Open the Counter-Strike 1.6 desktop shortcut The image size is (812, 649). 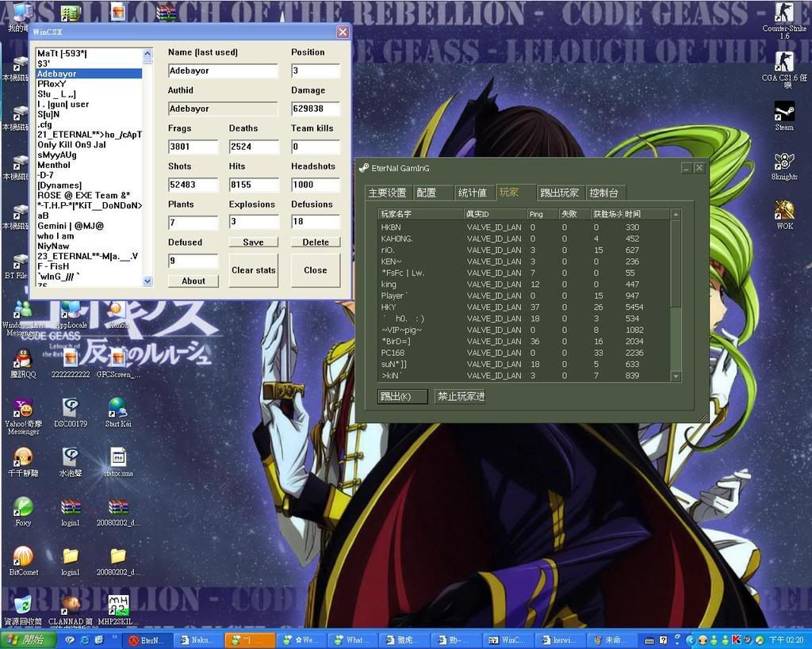[783, 15]
